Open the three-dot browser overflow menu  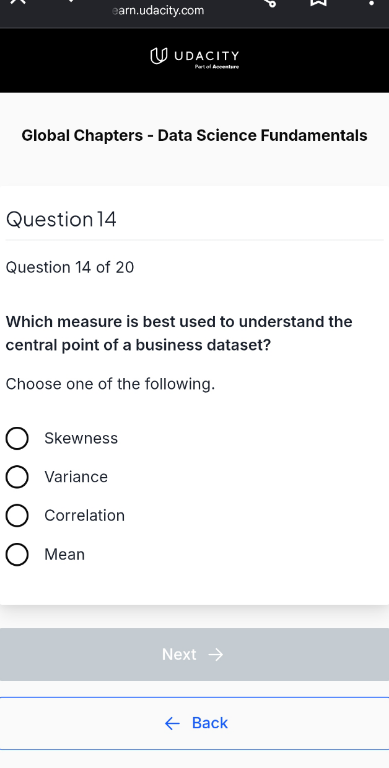tap(372, 3)
